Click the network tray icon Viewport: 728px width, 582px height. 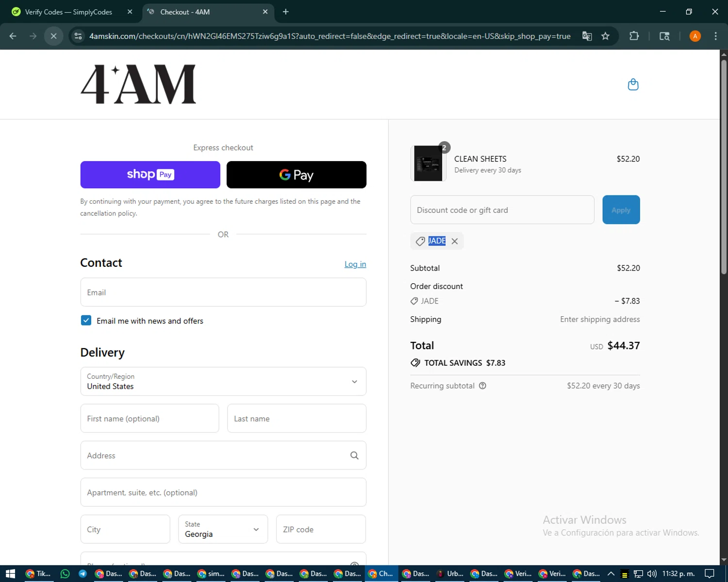click(638, 574)
